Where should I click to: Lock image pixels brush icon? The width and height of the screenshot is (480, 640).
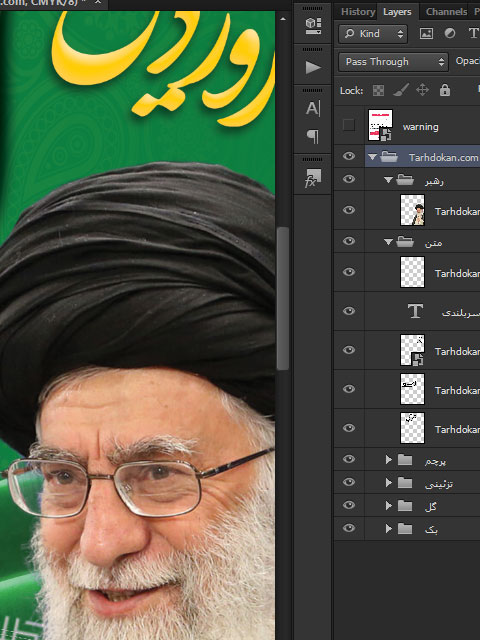point(401,90)
